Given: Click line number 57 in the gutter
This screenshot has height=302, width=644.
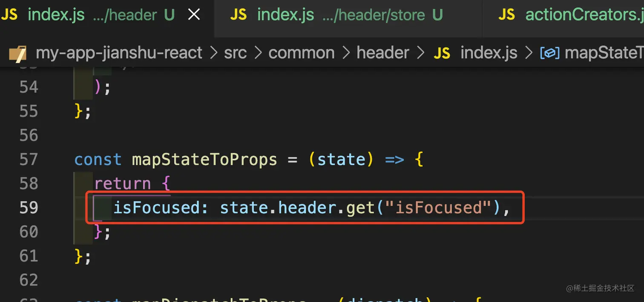Looking at the screenshot, I should click(x=29, y=160).
